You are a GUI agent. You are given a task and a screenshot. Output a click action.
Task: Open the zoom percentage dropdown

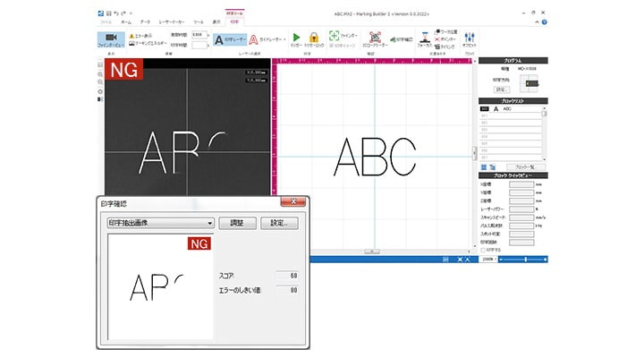tap(495, 259)
